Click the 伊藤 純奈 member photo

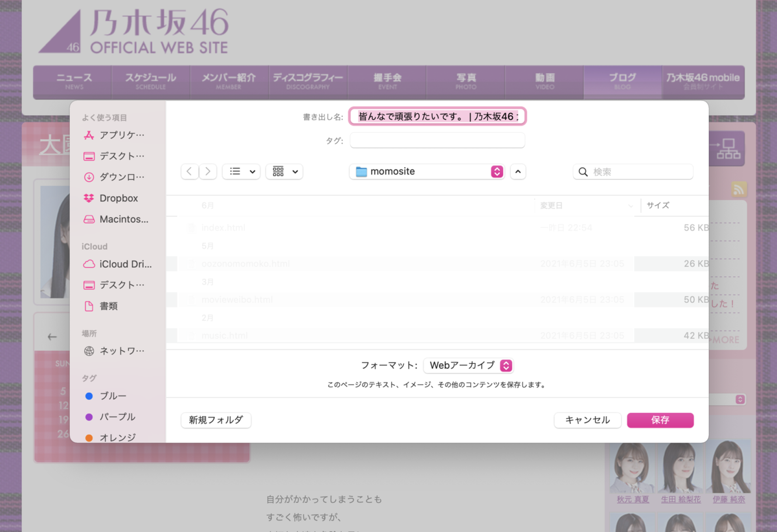click(728, 467)
